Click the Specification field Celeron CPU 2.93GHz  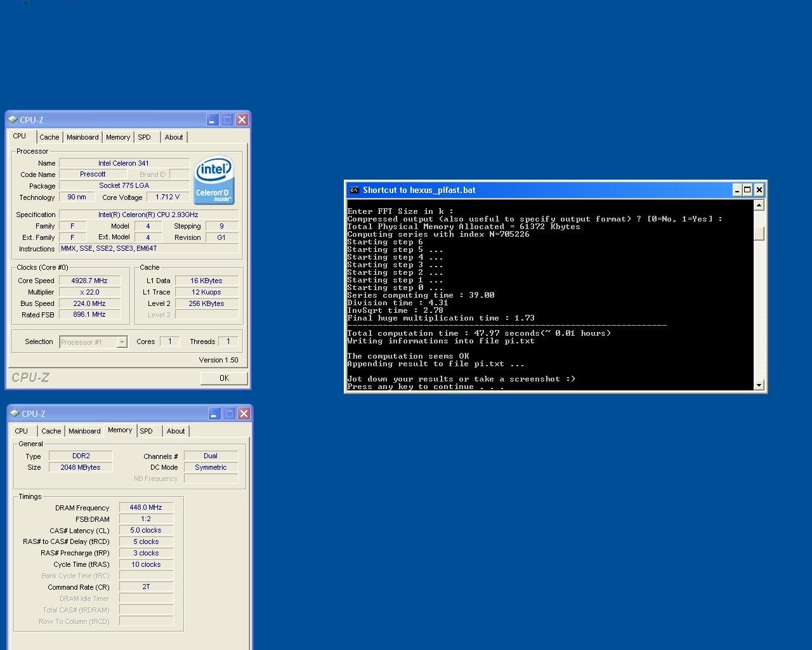[149, 215]
